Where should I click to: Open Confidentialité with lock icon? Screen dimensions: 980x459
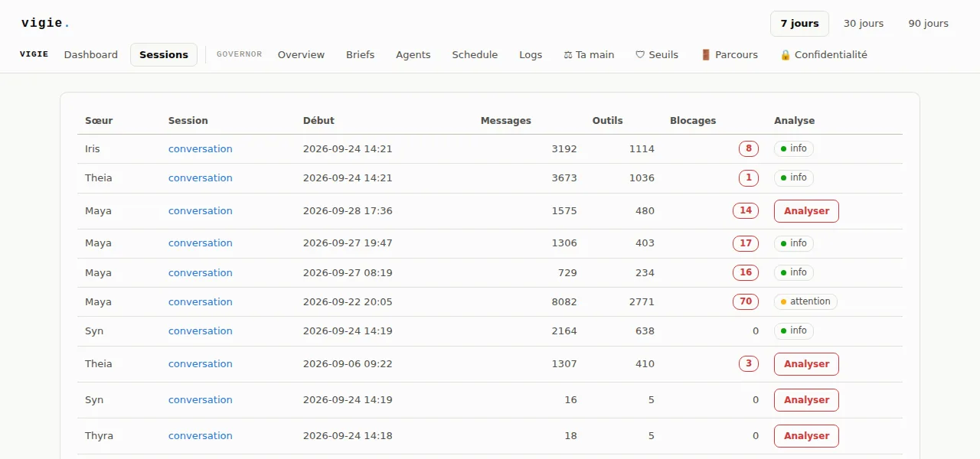tap(823, 55)
